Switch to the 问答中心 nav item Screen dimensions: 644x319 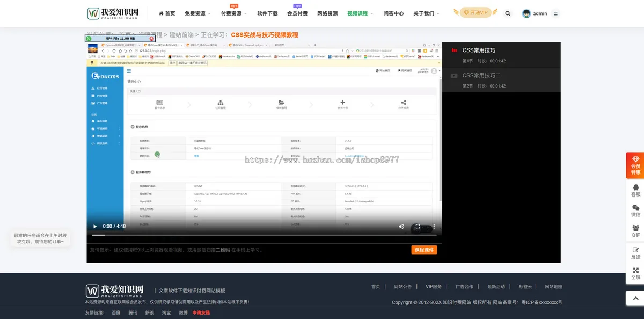pos(394,13)
